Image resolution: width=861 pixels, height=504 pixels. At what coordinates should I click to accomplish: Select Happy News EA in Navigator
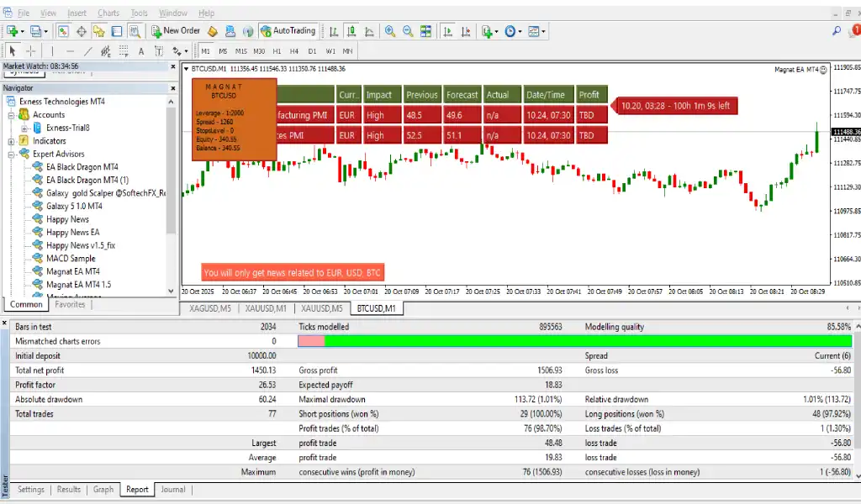pos(72,233)
